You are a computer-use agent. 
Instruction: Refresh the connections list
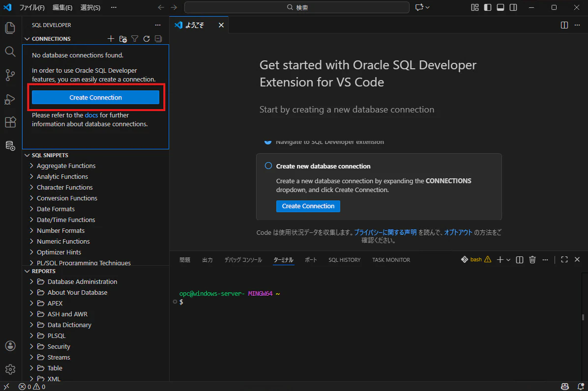147,39
